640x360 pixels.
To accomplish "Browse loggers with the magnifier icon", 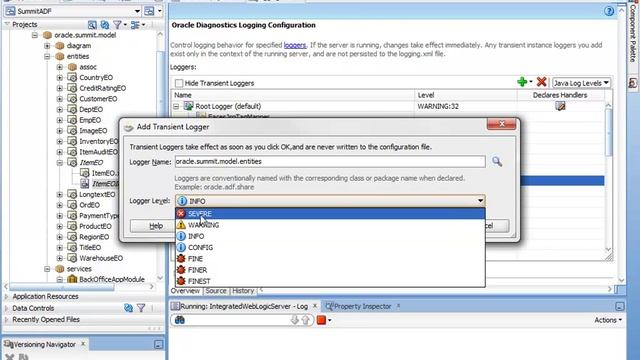I will click(497, 162).
